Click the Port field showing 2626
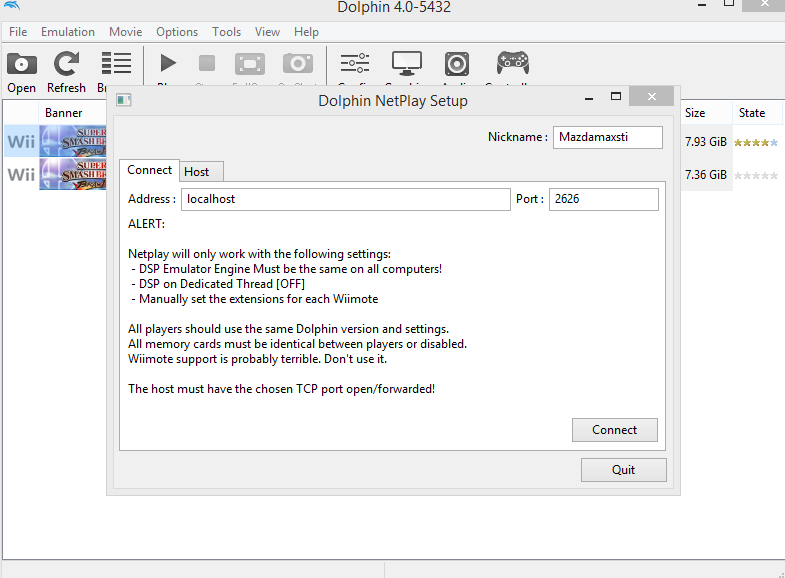 tap(604, 199)
